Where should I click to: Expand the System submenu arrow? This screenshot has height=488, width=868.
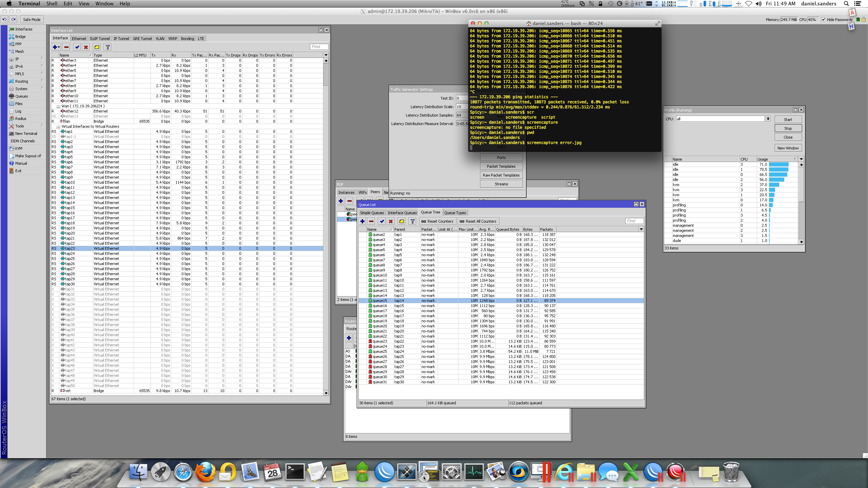[42, 88]
